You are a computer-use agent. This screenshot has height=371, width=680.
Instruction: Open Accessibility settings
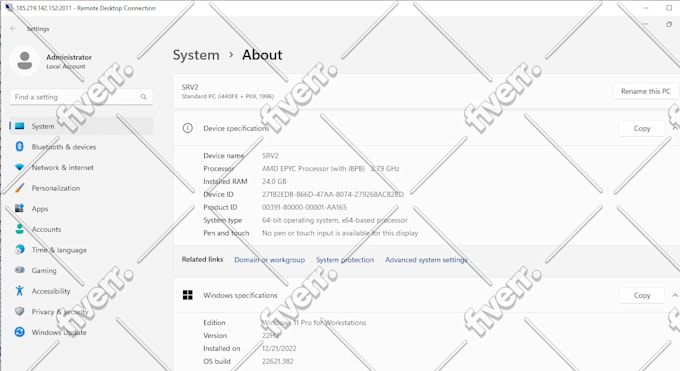click(x=81, y=291)
